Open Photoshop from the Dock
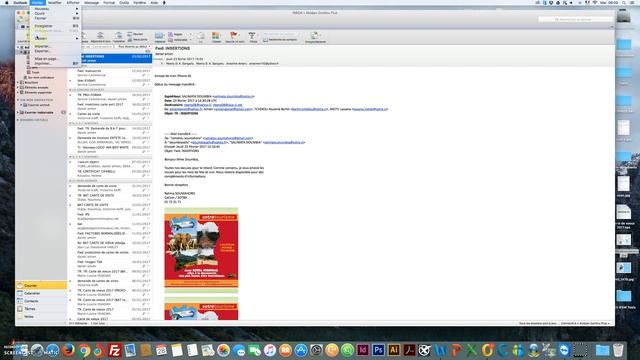 [x=378, y=350]
